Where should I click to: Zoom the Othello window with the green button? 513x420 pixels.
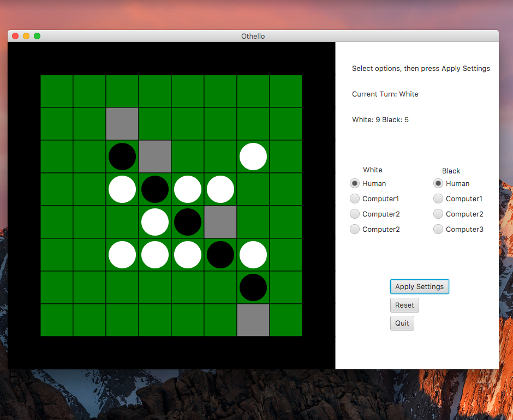37,36
